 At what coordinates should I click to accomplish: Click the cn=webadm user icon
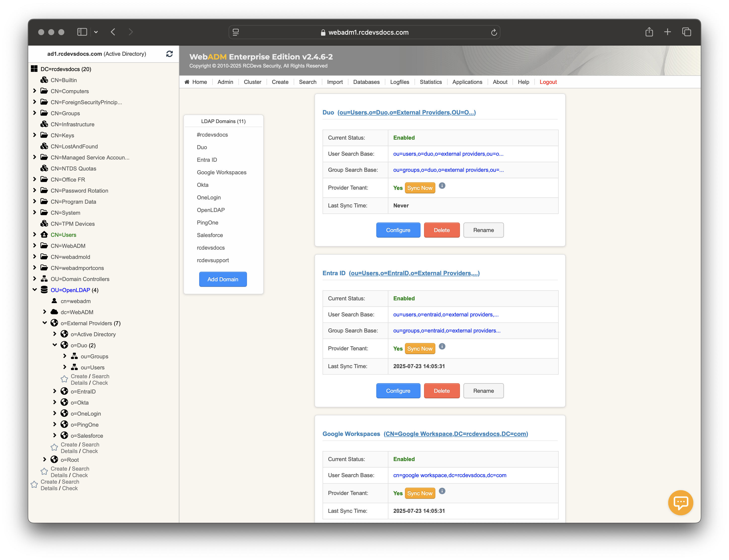click(x=54, y=301)
